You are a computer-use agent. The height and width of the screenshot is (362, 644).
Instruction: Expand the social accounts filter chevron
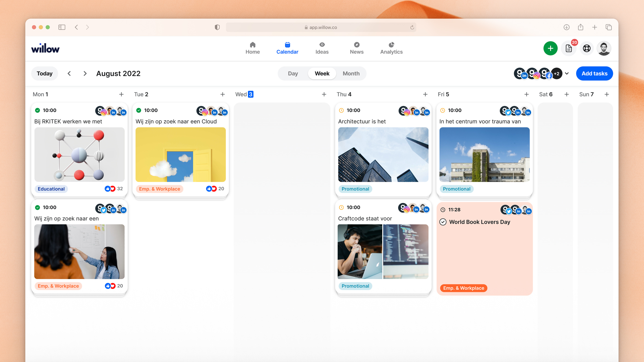pyautogui.click(x=567, y=74)
